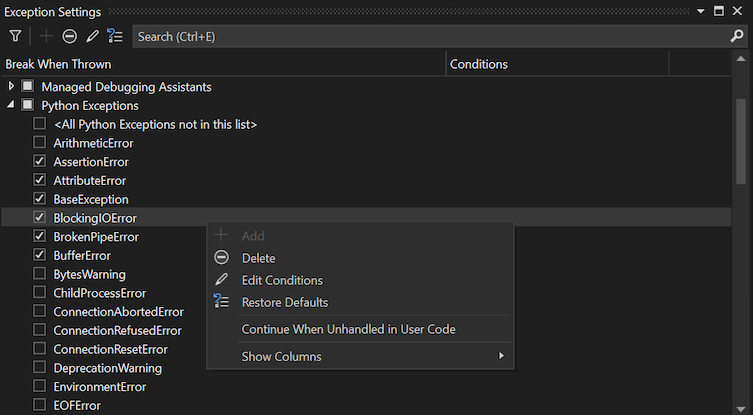The width and height of the screenshot is (753, 415).
Task: Collapse the Python Exceptions tree node
Action: coord(11,105)
